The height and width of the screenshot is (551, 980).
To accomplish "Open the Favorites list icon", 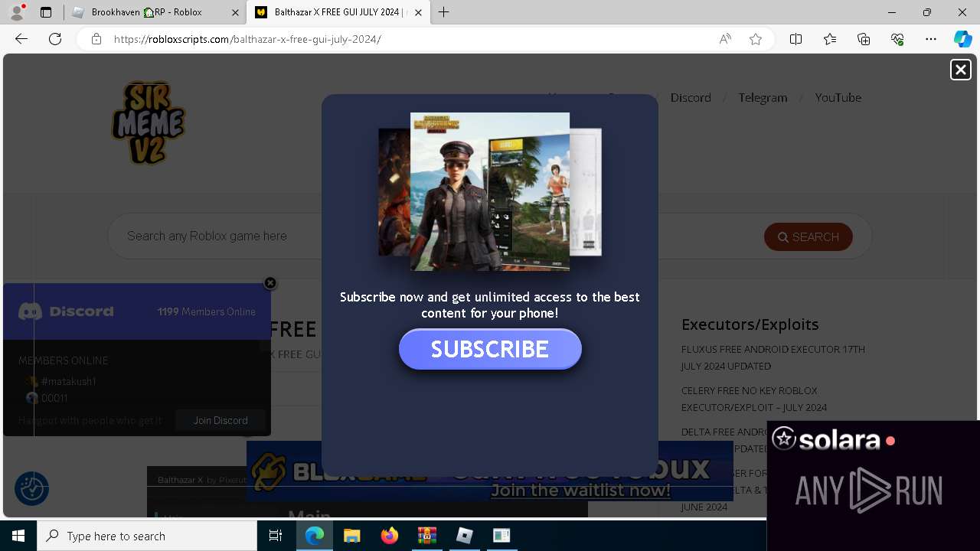I will point(830,39).
